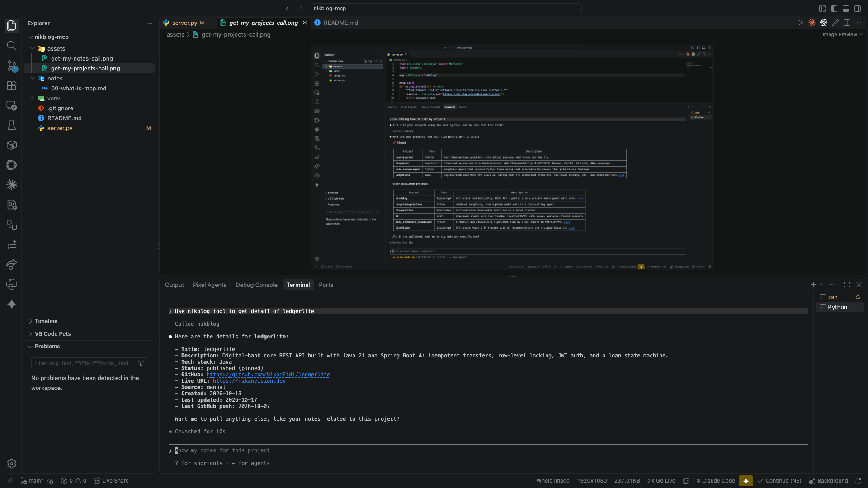Image resolution: width=868 pixels, height=488 pixels.
Task: Click the nikblog-mcp command center search box
Action: click(445, 9)
